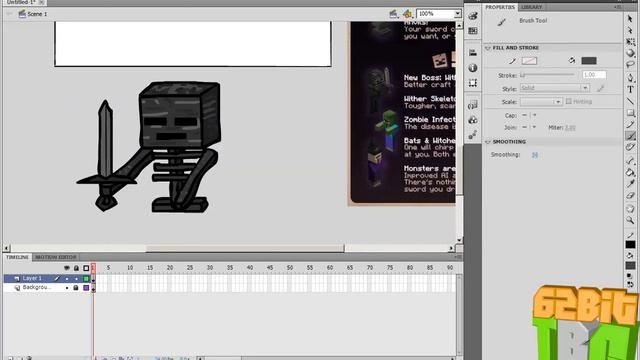Click the Edit Scene icon above stage

(393, 14)
